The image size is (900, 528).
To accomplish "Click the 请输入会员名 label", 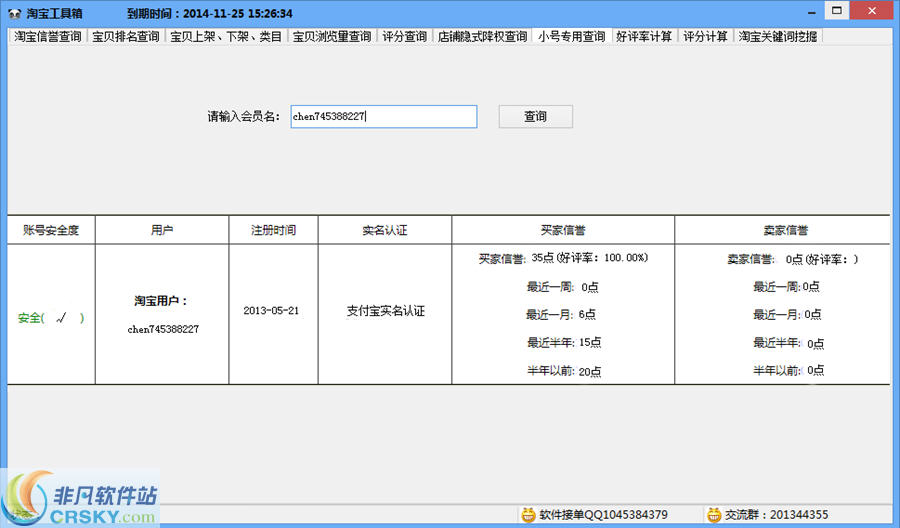I will pyautogui.click(x=243, y=117).
